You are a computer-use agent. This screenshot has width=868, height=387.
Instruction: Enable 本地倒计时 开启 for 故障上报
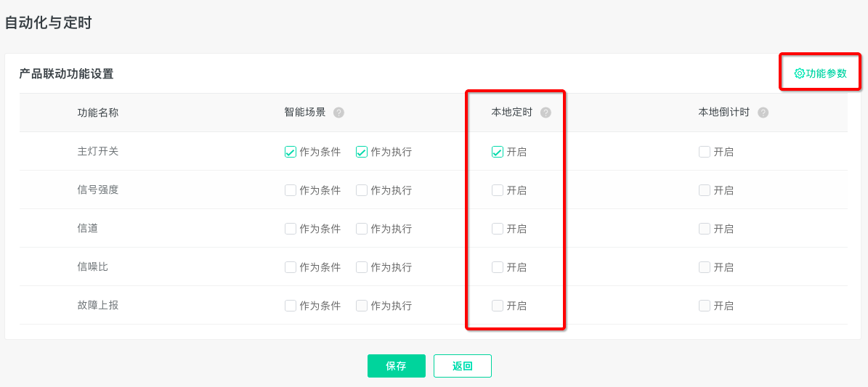(x=704, y=306)
